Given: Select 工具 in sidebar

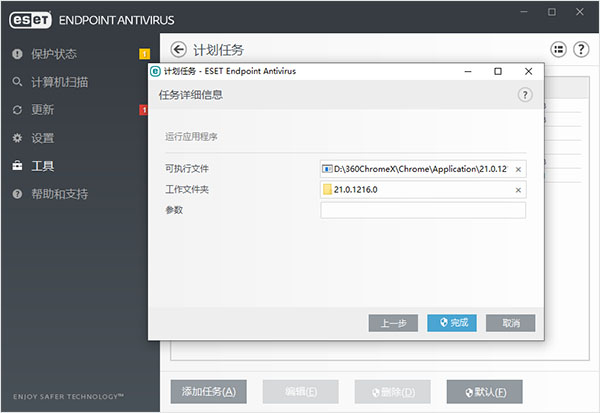Looking at the screenshot, I should pos(42,166).
